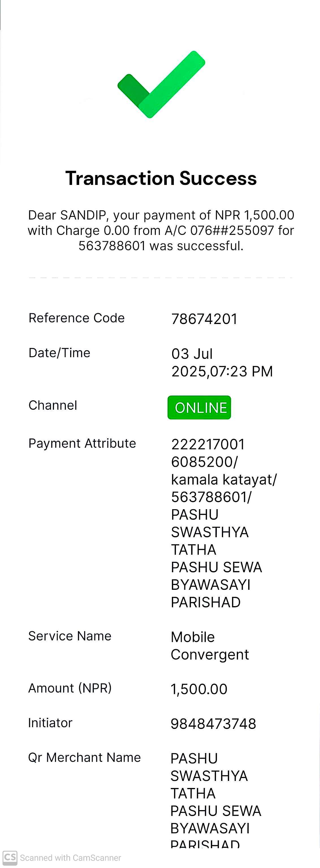Click the Channel label
The height and width of the screenshot is (868, 320).
coord(53,405)
